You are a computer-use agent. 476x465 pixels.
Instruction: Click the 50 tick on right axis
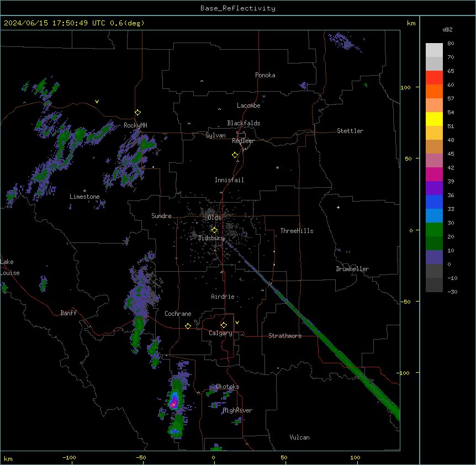point(408,158)
